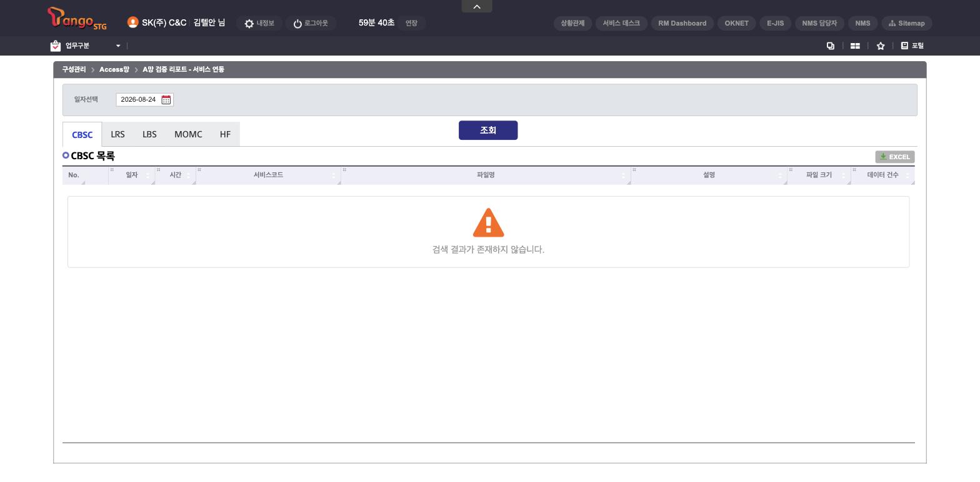The height and width of the screenshot is (482, 980).
Task: Extend session with 연장 button
Action: tap(411, 23)
